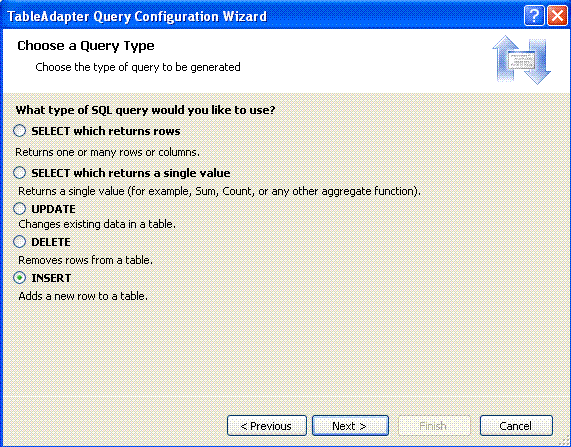This screenshot has height=447, width=571.
Task: Choose 'SELECT which returns a single value' option
Action: tap(20, 173)
